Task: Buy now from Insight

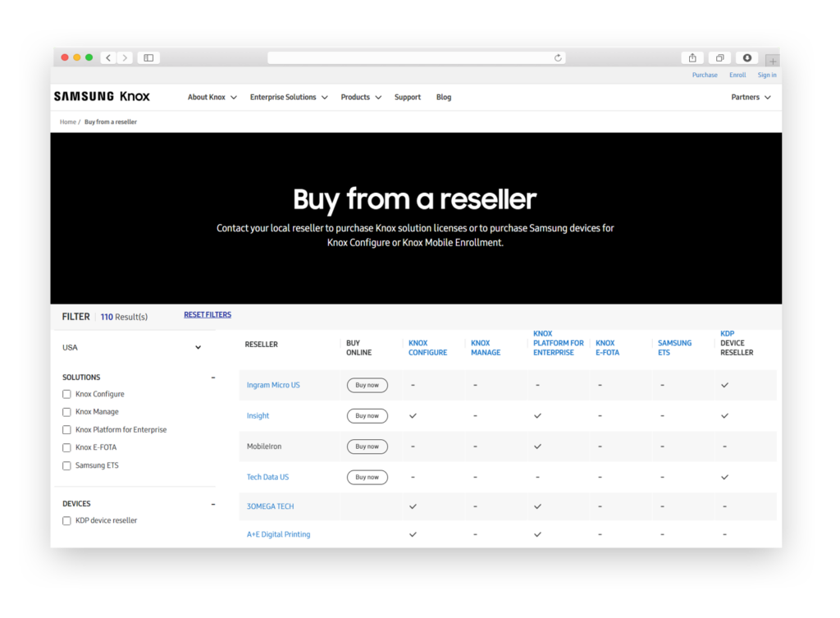Action: pyautogui.click(x=367, y=415)
